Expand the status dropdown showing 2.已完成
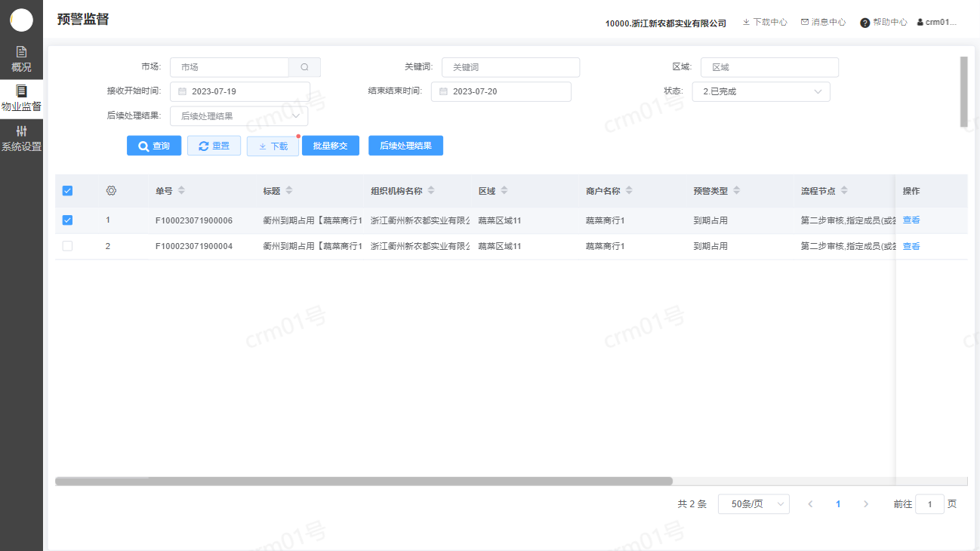The width and height of the screenshot is (980, 551). (760, 92)
